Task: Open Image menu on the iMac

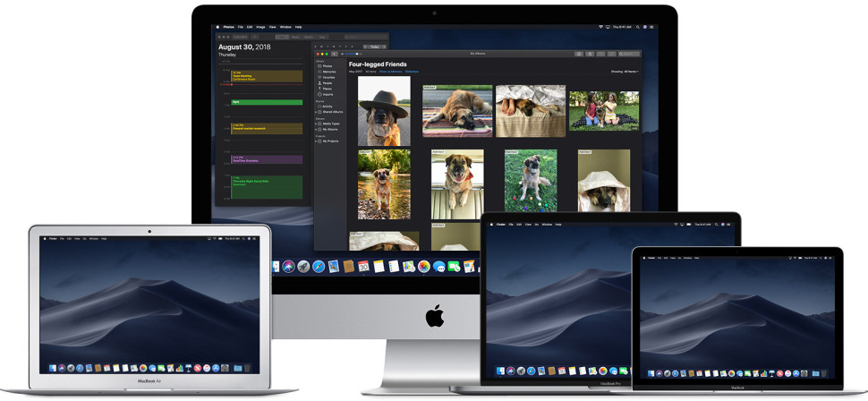Action: pos(260,27)
